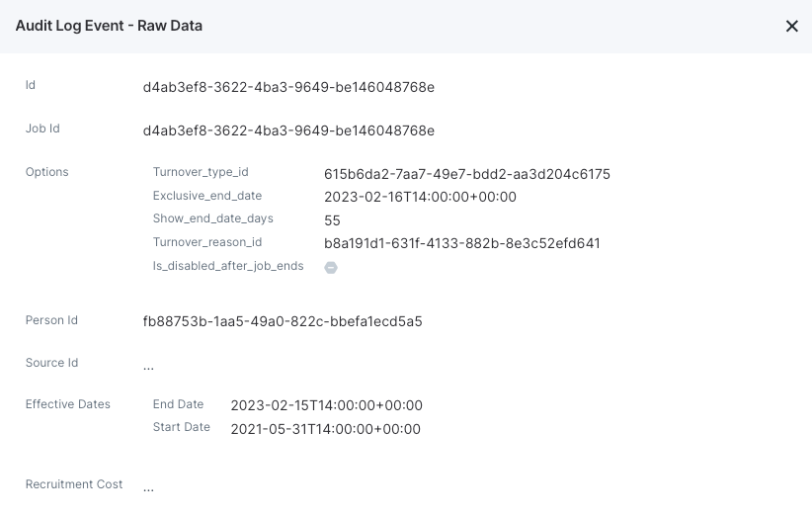Click the Start Date timestamp value
The width and height of the screenshot is (812, 517).
click(x=325, y=429)
